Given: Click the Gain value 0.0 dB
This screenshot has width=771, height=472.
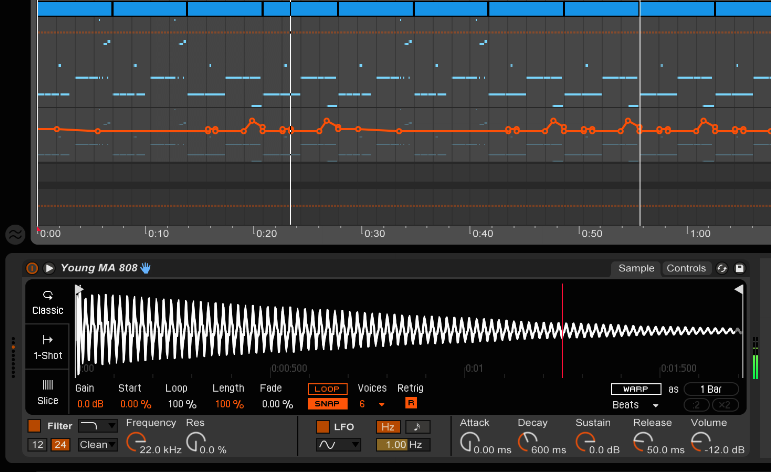Looking at the screenshot, I should click(x=90, y=404).
